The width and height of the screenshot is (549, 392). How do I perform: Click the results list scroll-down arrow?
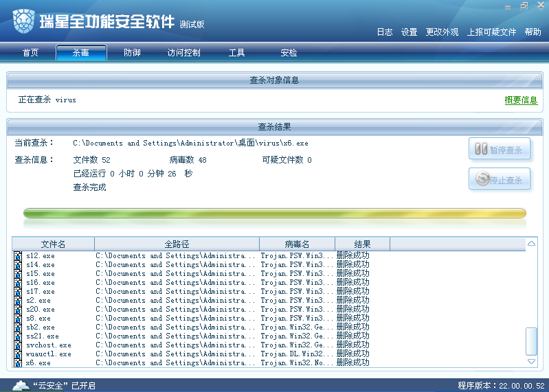click(x=531, y=362)
